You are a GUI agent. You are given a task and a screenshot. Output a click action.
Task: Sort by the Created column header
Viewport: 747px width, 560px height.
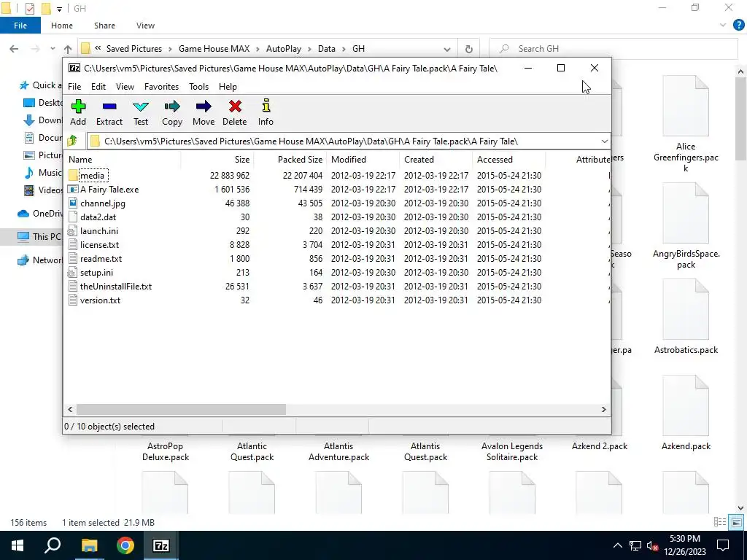436,160
